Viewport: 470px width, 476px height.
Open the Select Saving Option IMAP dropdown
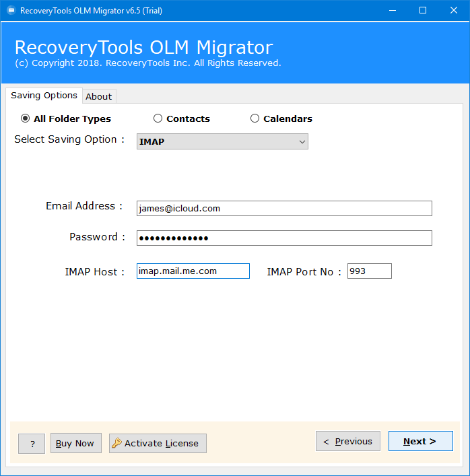pos(222,141)
